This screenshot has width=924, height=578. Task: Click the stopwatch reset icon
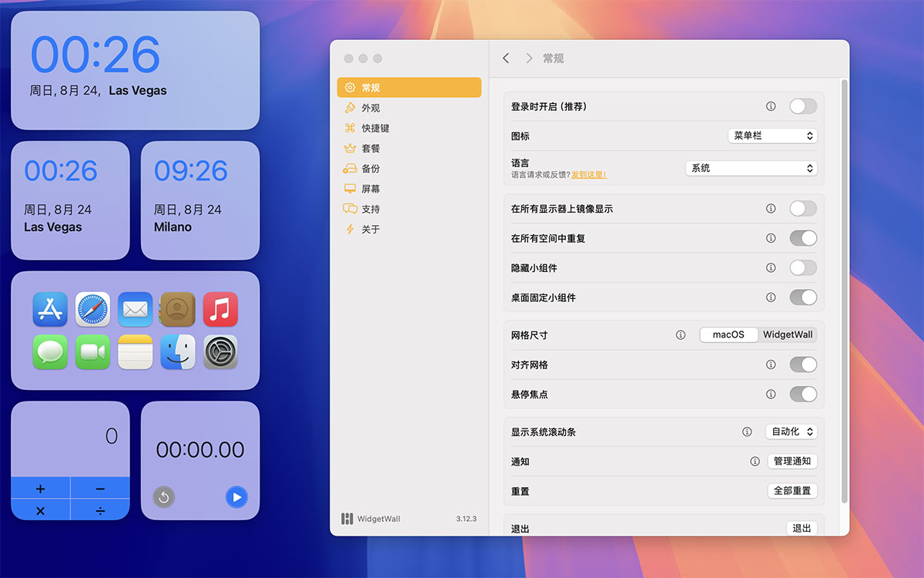(x=163, y=497)
